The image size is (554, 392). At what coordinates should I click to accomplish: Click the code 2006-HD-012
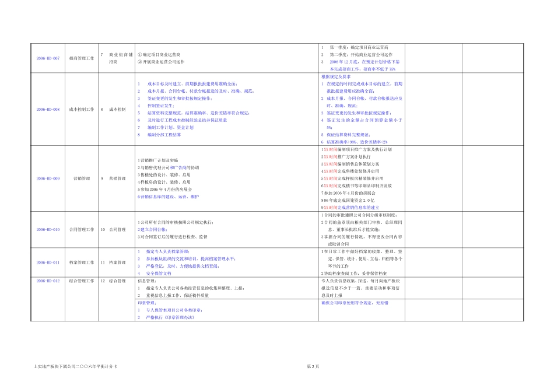pos(48,281)
